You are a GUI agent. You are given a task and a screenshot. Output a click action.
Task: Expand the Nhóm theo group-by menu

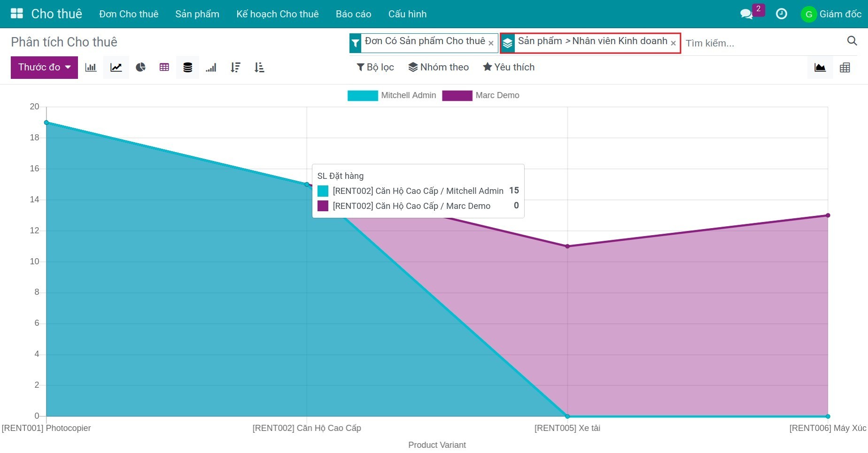point(438,67)
